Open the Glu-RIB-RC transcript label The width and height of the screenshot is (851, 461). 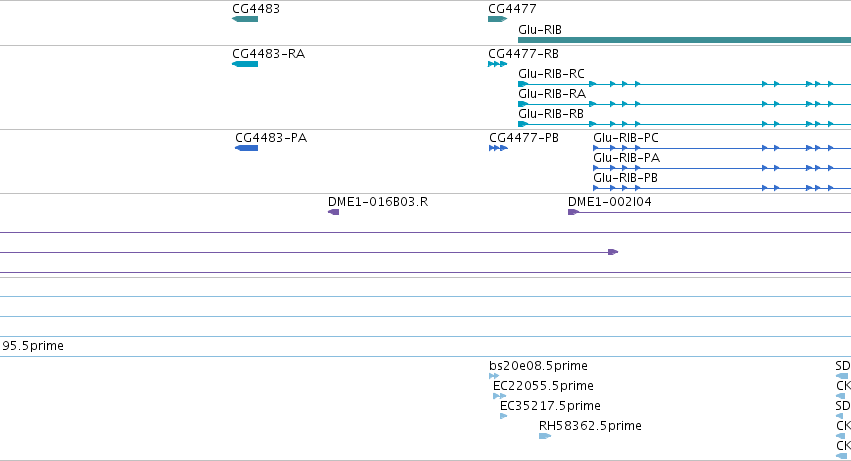pyautogui.click(x=551, y=74)
